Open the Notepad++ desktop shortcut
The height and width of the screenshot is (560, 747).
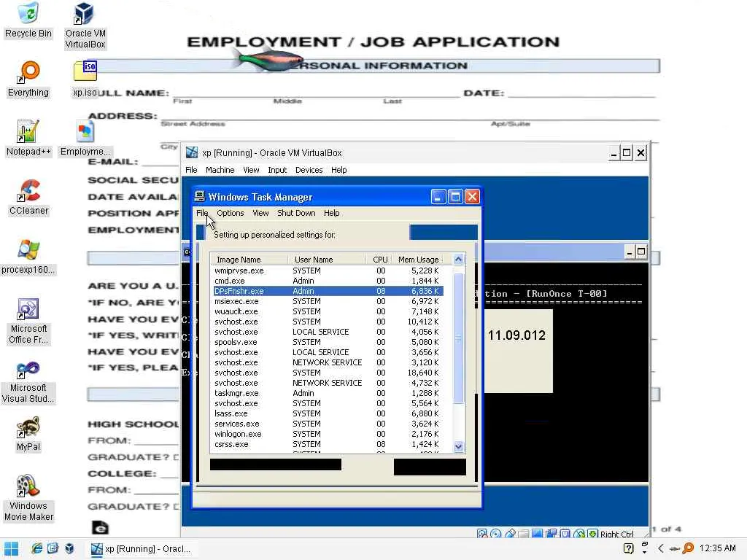point(28,138)
